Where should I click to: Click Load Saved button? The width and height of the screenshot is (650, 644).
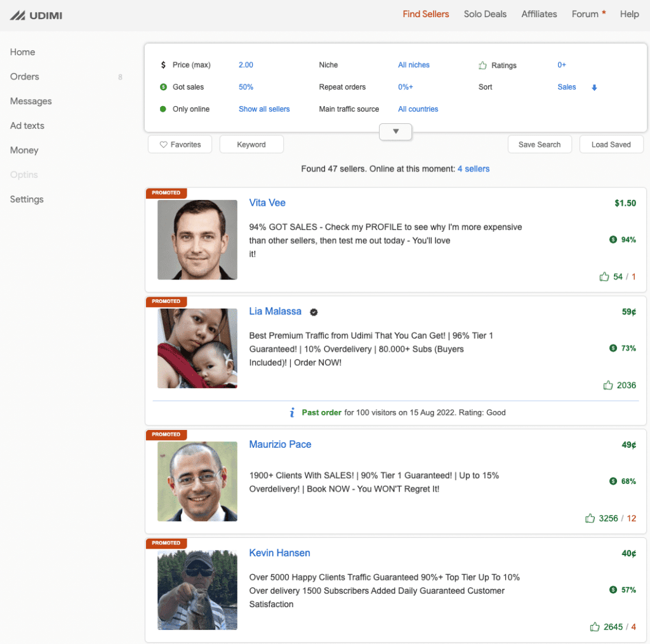611,144
